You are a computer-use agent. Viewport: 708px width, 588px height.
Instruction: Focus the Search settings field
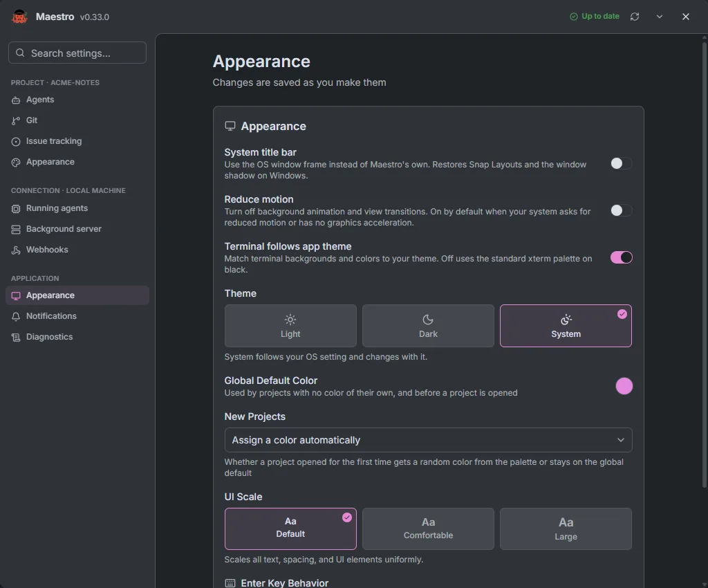click(x=77, y=53)
